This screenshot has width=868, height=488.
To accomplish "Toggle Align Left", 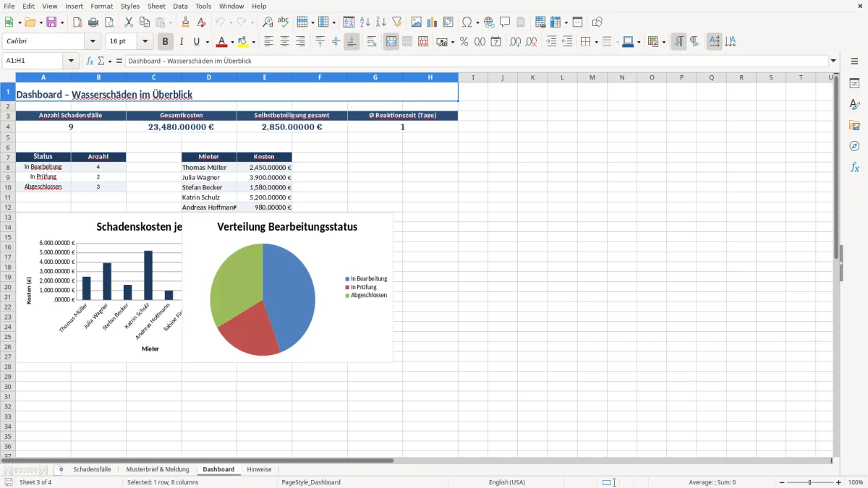I will point(268,42).
